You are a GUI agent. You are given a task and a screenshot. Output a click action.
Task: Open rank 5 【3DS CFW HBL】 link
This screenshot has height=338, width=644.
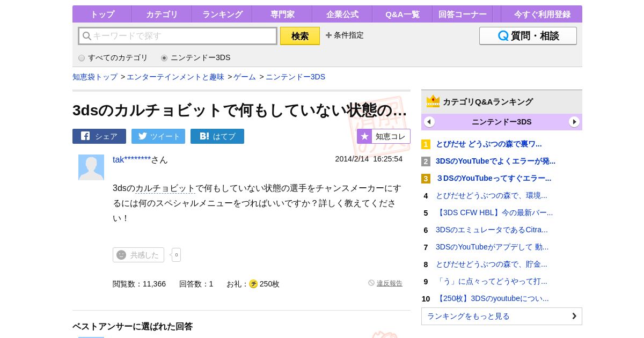[494, 212]
